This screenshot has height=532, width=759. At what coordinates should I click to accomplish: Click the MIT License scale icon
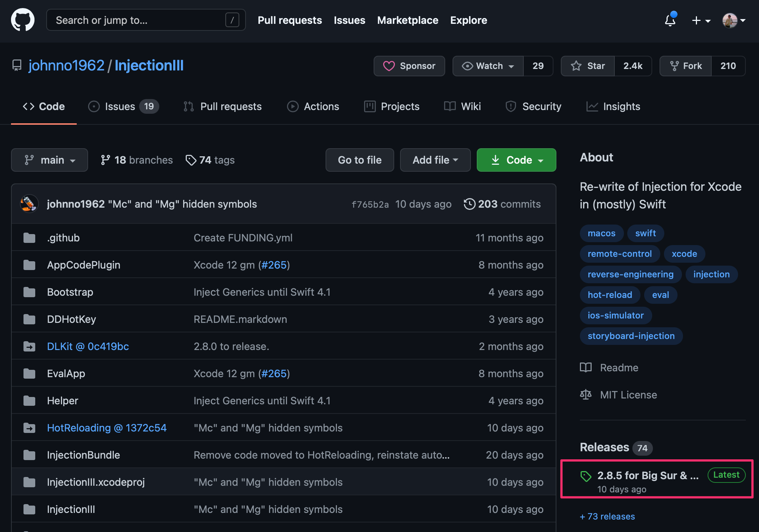tap(586, 395)
